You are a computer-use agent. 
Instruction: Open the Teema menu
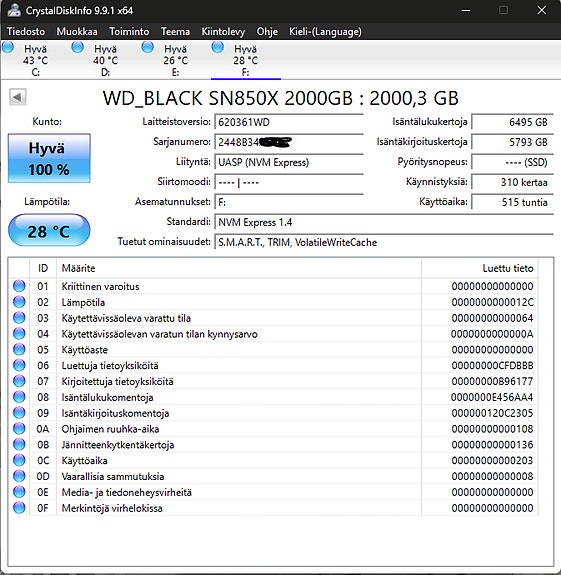coord(175,32)
